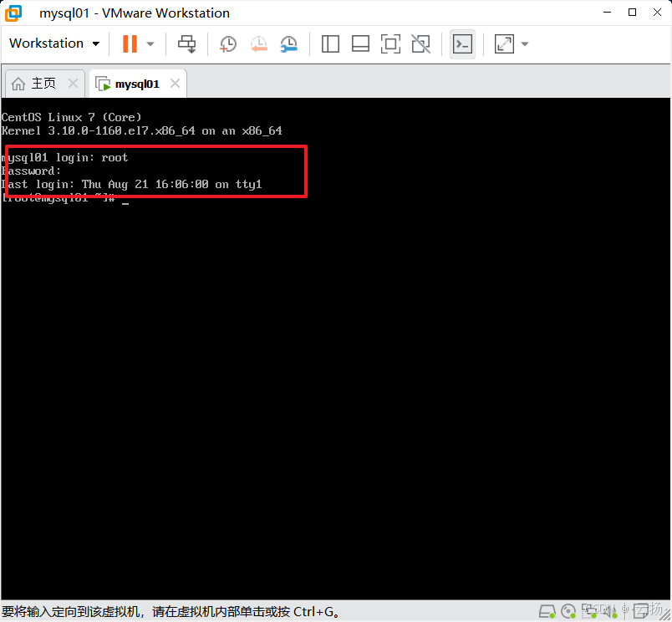This screenshot has height=622, width=672.
Task: Click the 'mysql01 login: root' line
Action: (64, 158)
